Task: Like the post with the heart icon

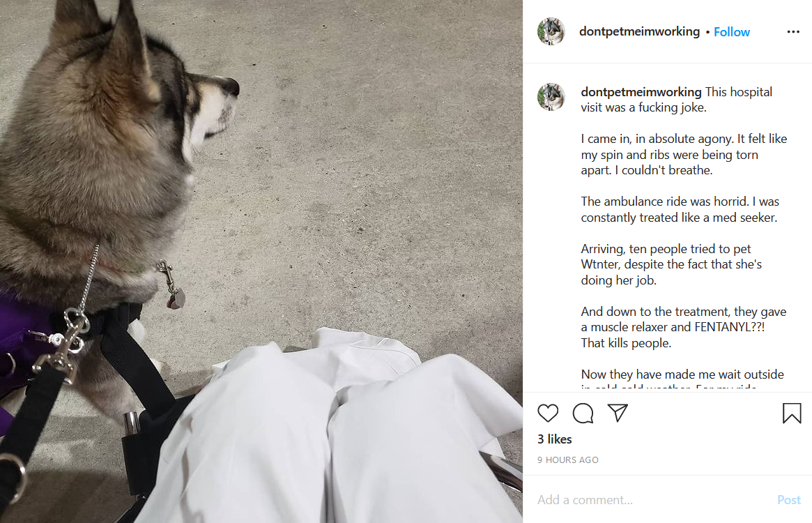Action: pyautogui.click(x=547, y=413)
